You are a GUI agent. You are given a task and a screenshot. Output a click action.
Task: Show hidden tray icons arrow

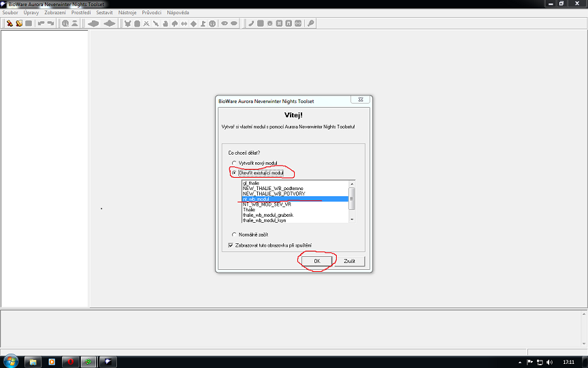(521, 361)
